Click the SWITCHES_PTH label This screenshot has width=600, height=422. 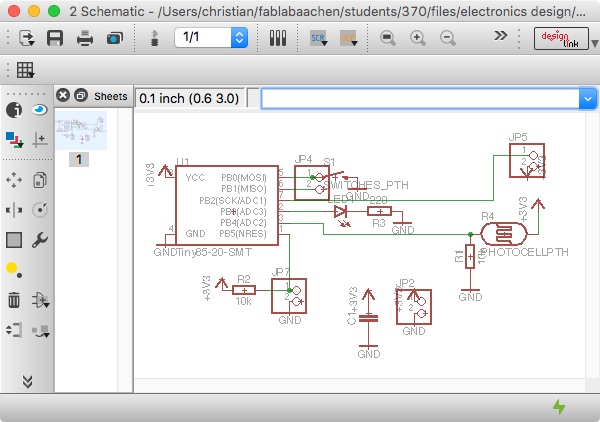tap(366, 185)
